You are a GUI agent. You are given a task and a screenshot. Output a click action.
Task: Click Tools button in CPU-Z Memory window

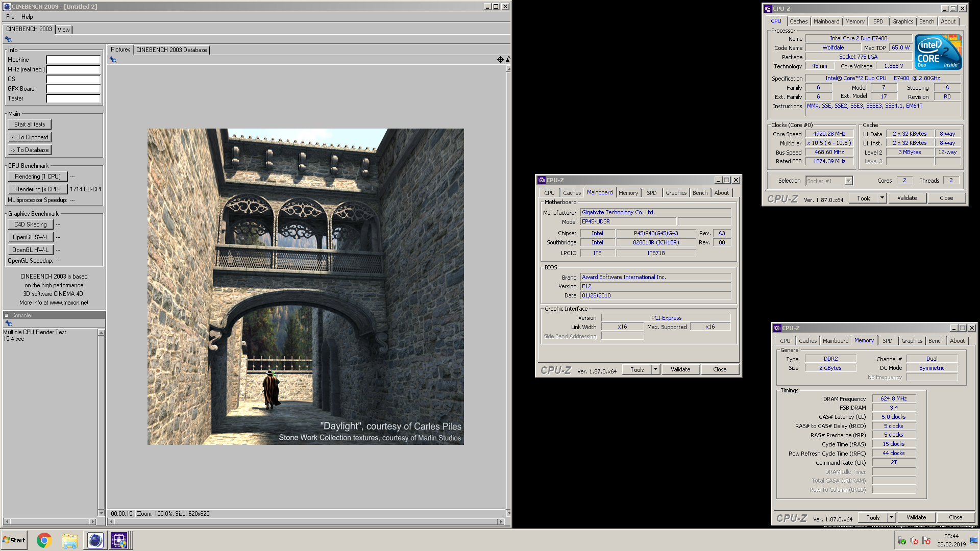(x=873, y=517)
